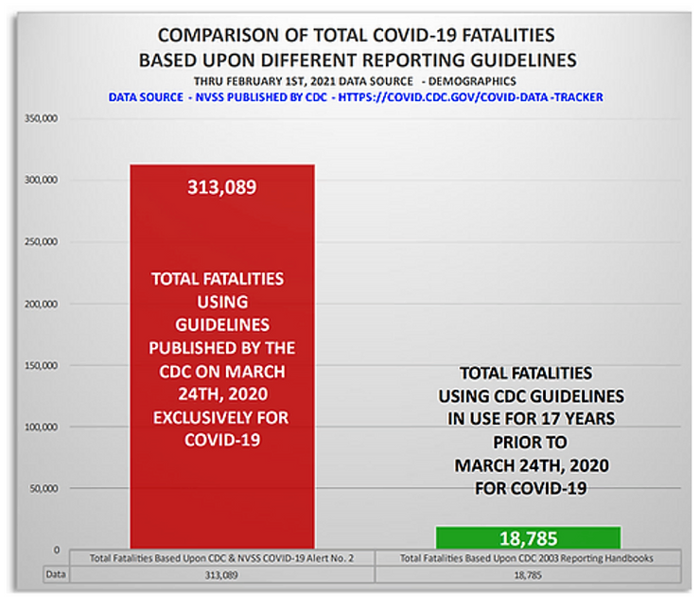700x610 pixels.
Task: Click the white guideline description inside the red bar
Action: pos(221,357)
